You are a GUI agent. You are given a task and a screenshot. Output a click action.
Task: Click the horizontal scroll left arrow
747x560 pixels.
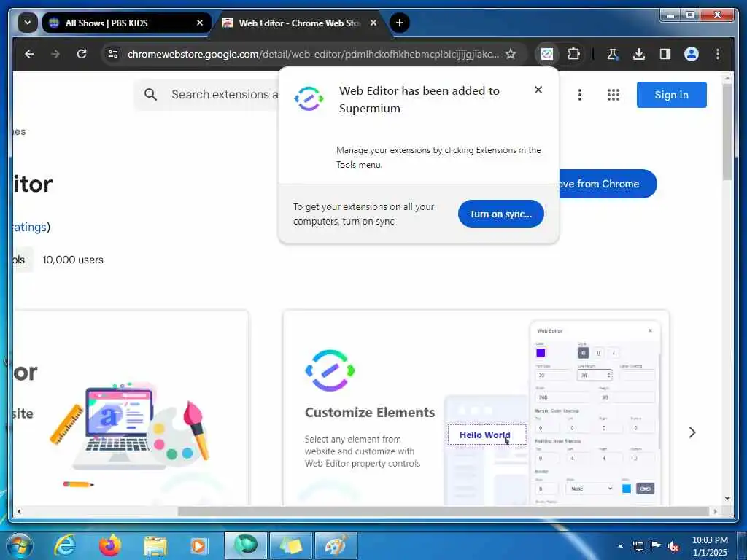pos(19,511)
